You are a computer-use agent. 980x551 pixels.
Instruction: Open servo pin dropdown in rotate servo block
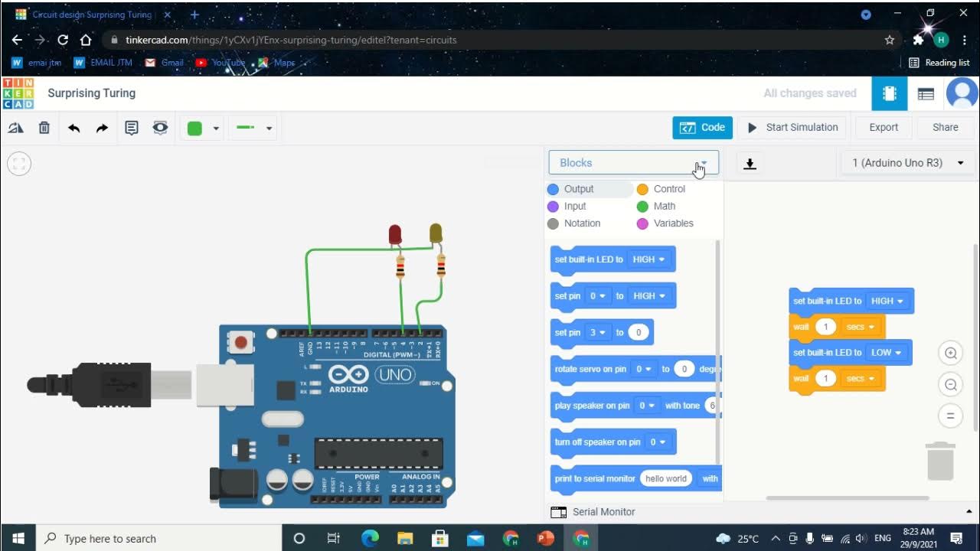coord(643,369)
